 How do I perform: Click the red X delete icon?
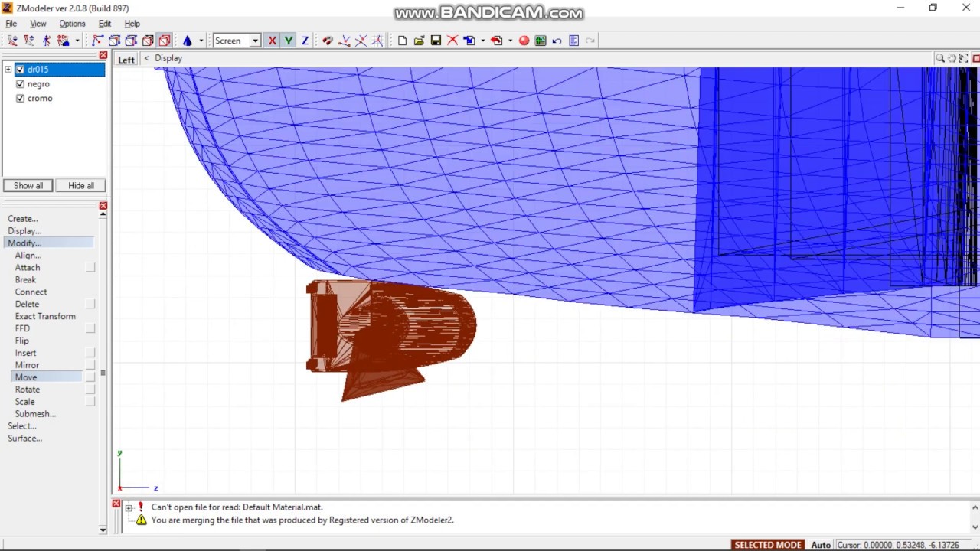(452, 41)
